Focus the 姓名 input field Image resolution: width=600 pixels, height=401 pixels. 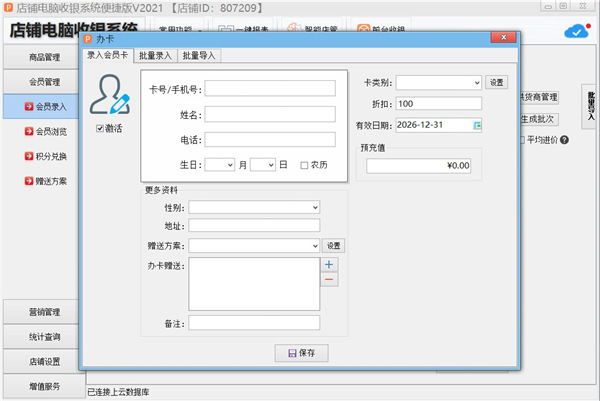pyautogui.click(x=270, y=114)
